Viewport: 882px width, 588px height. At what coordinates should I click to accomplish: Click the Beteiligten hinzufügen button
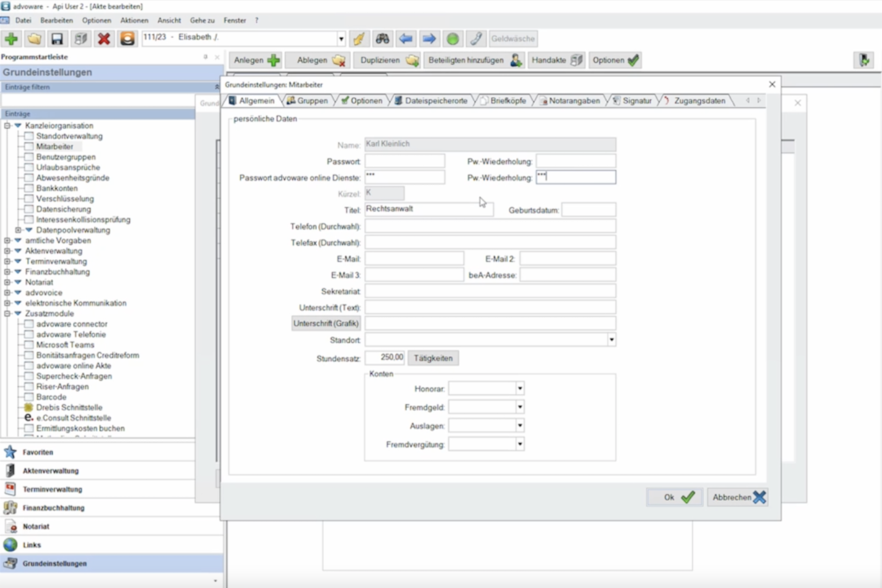[475, 60]
